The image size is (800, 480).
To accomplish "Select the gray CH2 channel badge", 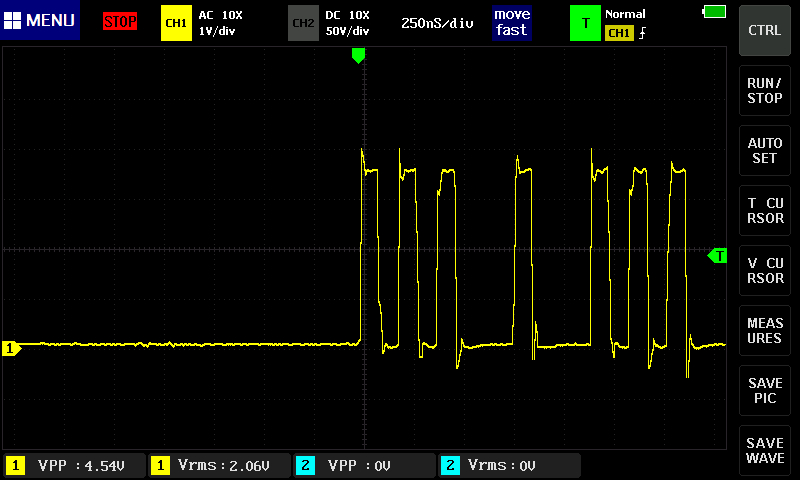I will pos(302,22).
